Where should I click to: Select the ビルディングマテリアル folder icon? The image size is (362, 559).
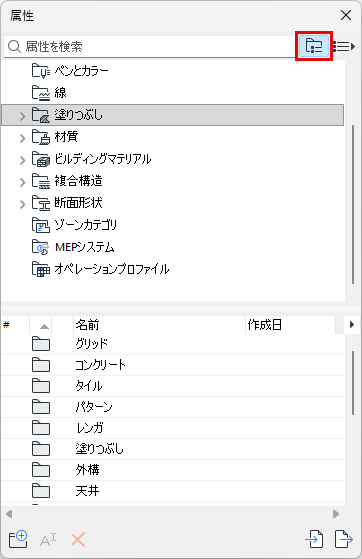click(41, 159)
